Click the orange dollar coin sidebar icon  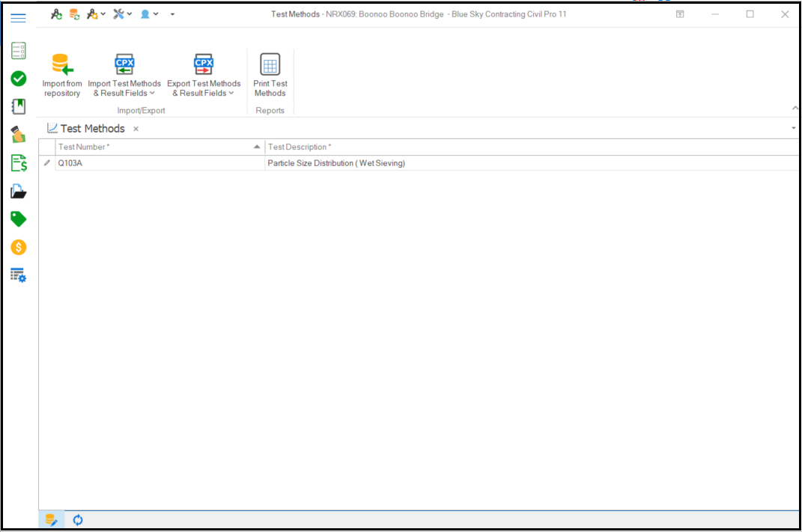(x=19, y=247)
